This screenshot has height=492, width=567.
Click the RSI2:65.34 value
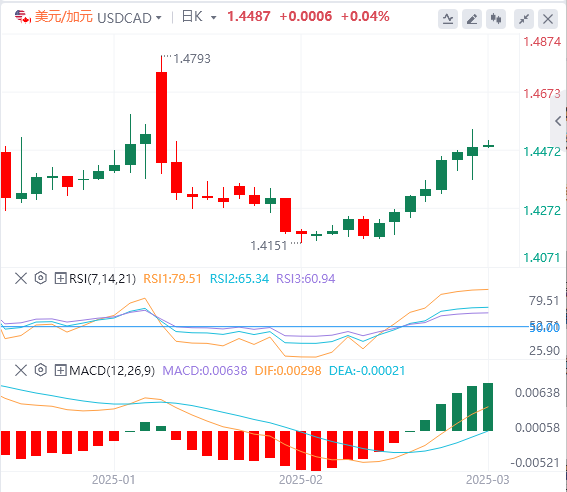(x=239, y=279)
